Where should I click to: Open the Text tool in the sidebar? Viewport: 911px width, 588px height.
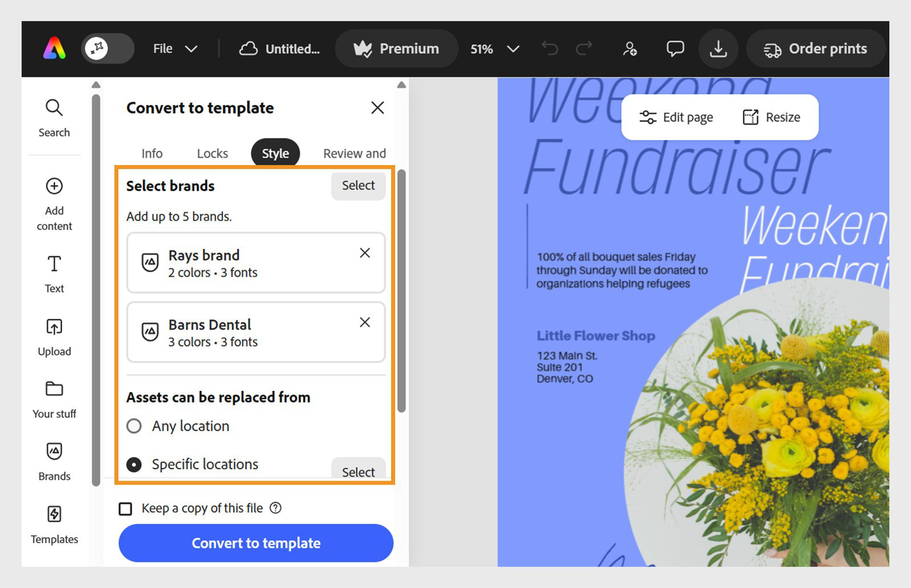54,264
